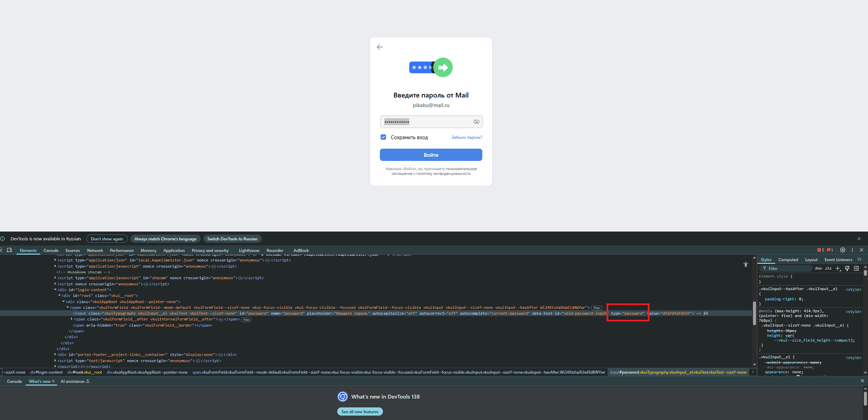The height and width of the screenshot is (420, 868).
Task: Click the red error count badge
Action: (x=821, y=250)
